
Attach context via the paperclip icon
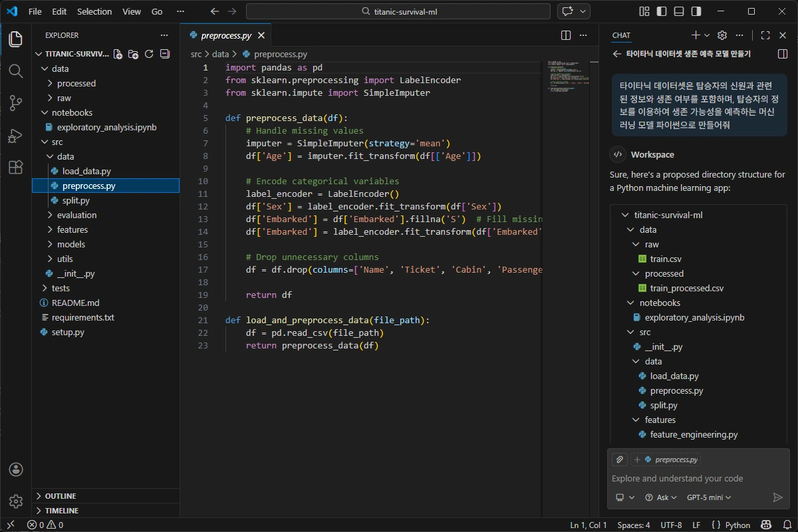click(619, 459)
